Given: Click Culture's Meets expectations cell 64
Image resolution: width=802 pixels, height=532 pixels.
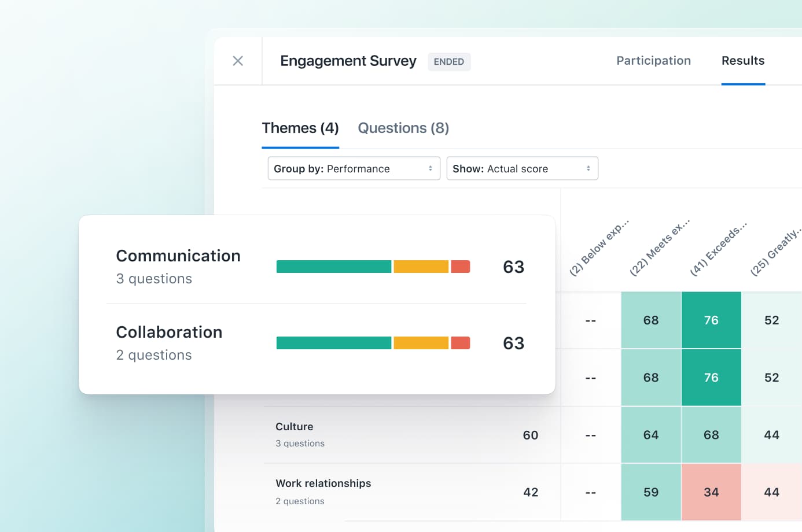Looking at the screenshot, I should point(651,435).
